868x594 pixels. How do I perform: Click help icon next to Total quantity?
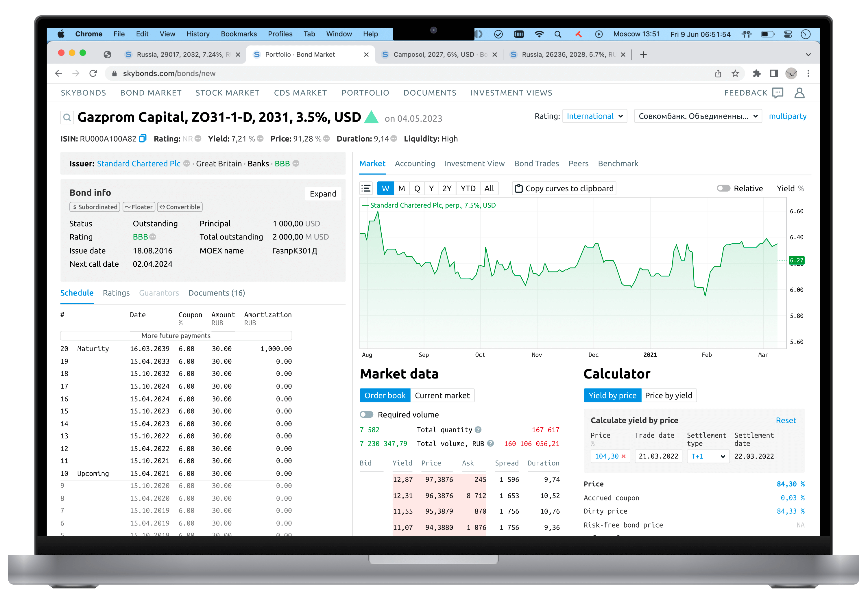(x=478, y=429)
